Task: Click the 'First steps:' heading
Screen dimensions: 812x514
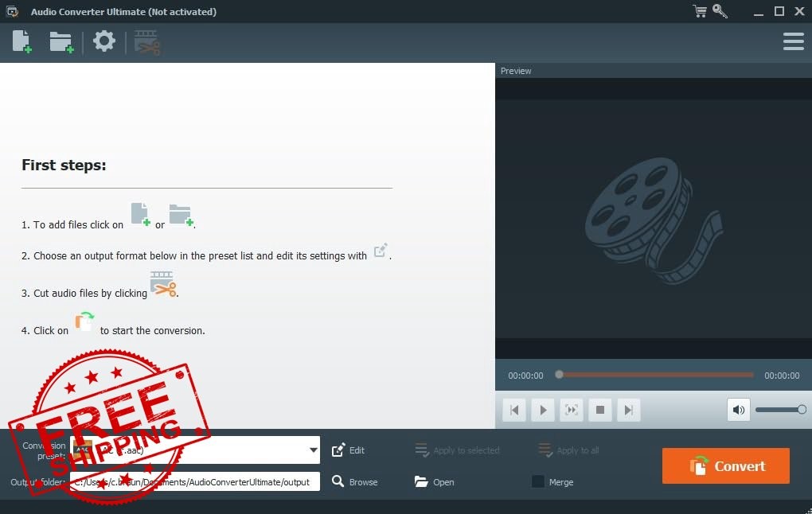Action: click(64, 165)
